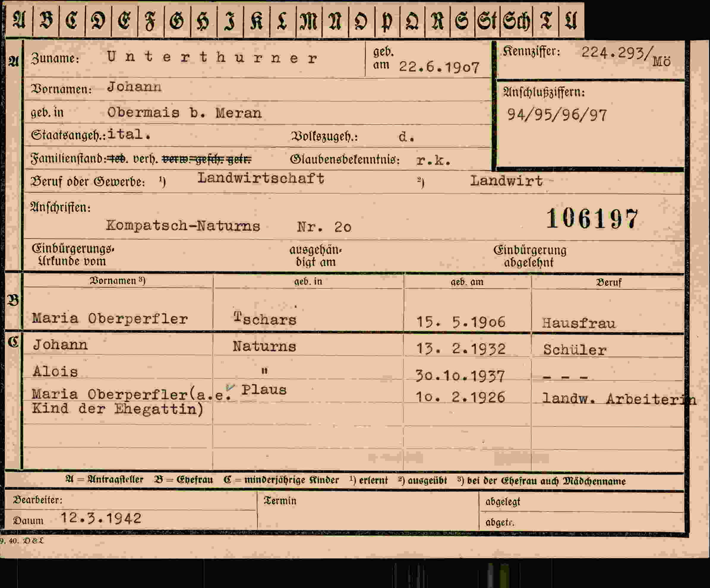The image size is (710, 588).
Task: Click the stamped number '106197'
Action: [592, 218]
